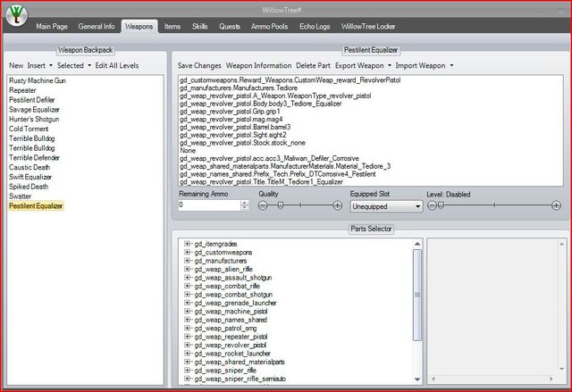572x392 pixels.
Task: Go to Ammo Pools tab
Action: coord(269,26)
